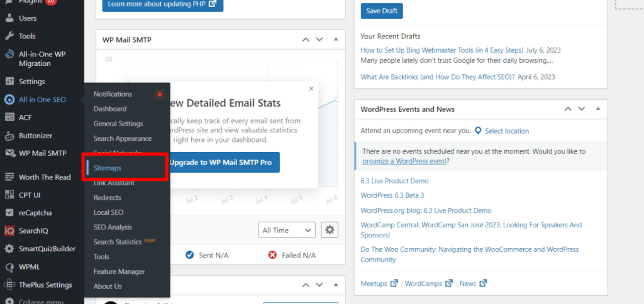Click the Select location link
Viewport: 644px width, 304px height.
507,131
